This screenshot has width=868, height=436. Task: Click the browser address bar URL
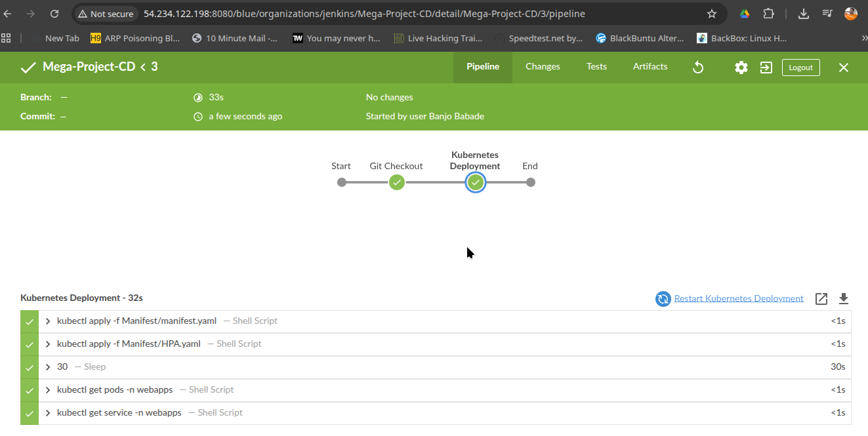[x=364, y=14]
